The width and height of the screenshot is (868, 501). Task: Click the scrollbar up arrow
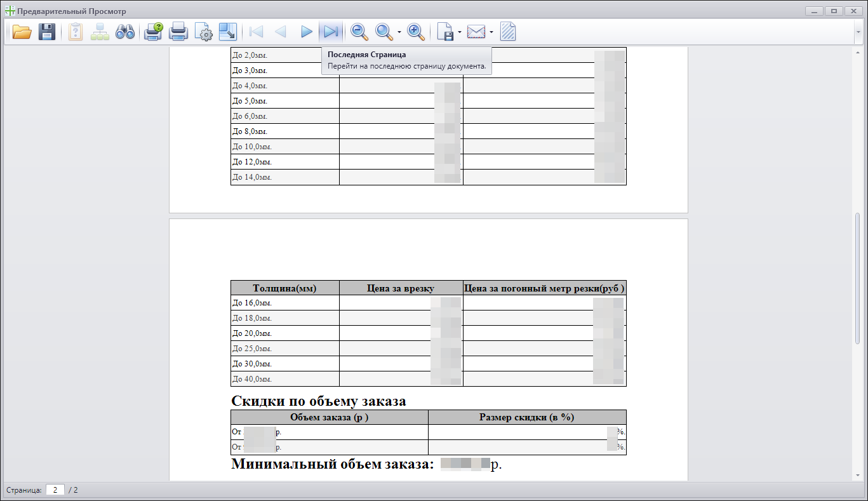tap(857, 51)
